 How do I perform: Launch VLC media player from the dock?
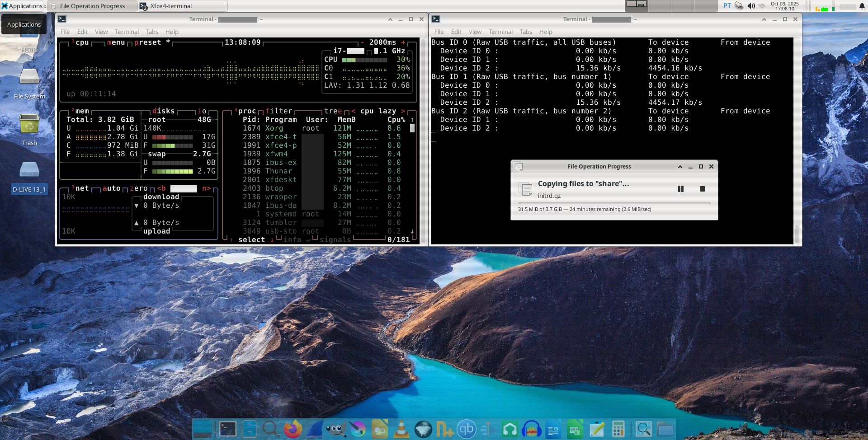pos(401,429)
